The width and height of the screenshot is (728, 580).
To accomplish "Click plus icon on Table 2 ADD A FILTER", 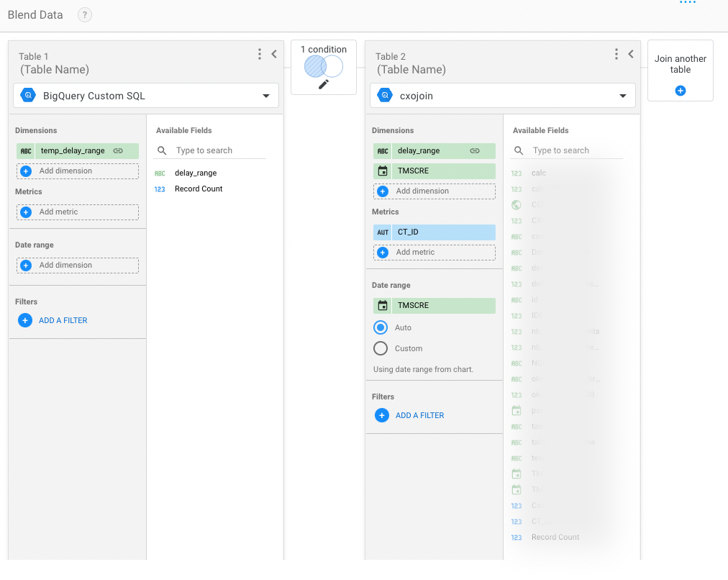I will click(382, 415).
